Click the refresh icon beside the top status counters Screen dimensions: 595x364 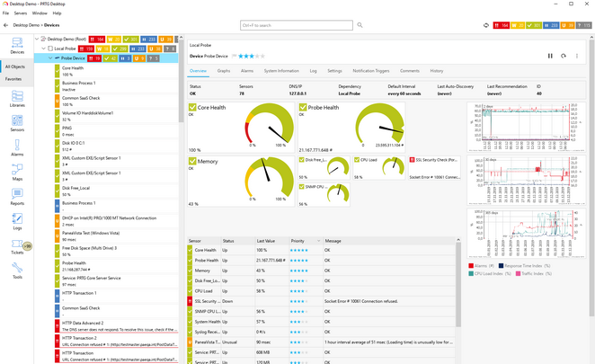[486, 25]
